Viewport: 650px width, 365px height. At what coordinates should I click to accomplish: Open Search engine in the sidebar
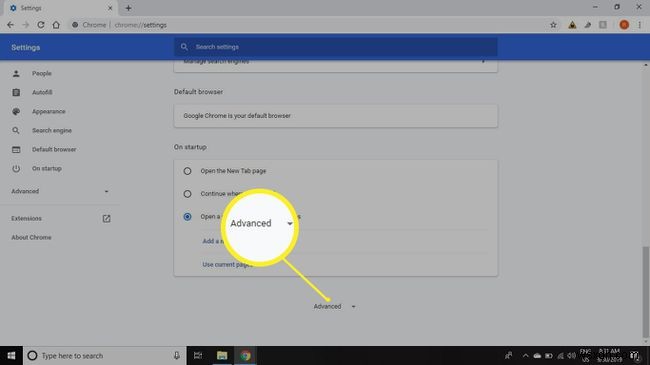(x=52, y=130)
